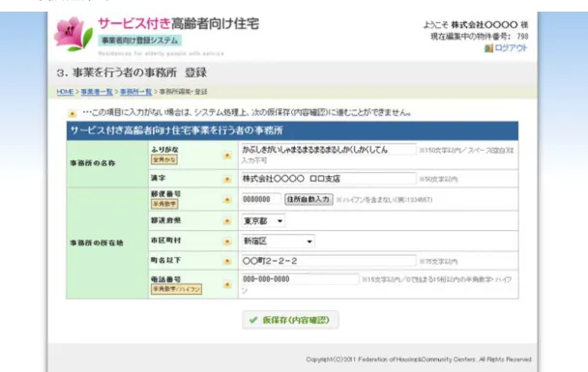Click the 郵便番号 postal code field
Screen dimensions: 588x372
pyautogui.click(x=261, y=199)
